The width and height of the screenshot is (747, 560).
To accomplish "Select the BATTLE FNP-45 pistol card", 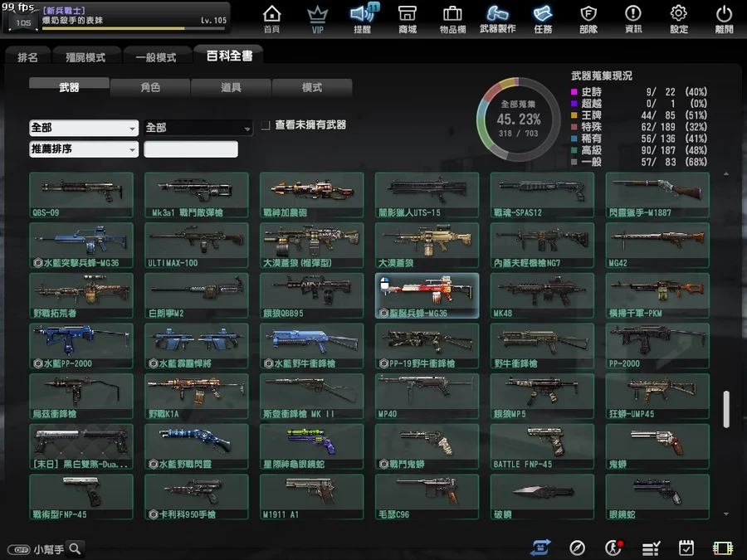I will [542, 446].
